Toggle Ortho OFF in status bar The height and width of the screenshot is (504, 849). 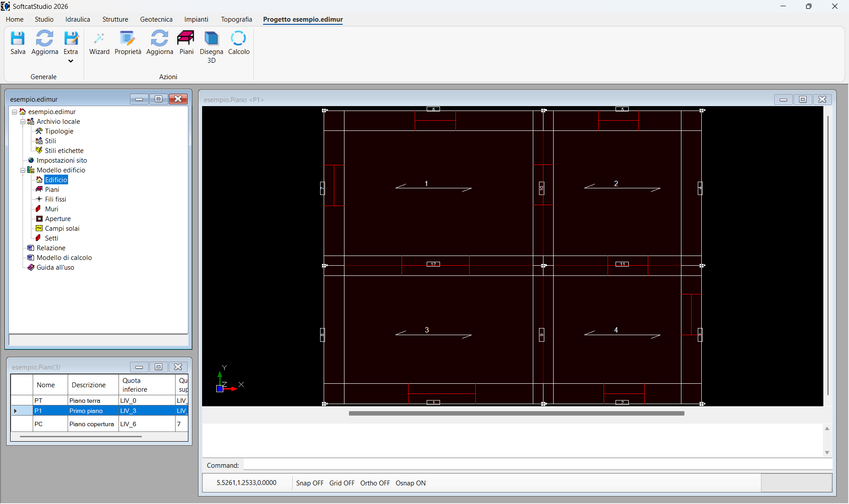tap(375, 483)
